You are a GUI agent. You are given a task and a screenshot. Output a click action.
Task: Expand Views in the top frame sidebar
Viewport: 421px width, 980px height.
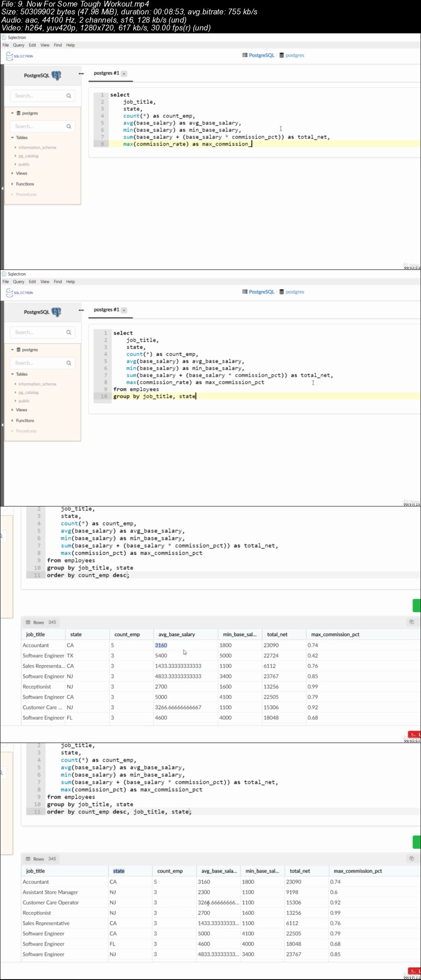(x=12, y=173)
